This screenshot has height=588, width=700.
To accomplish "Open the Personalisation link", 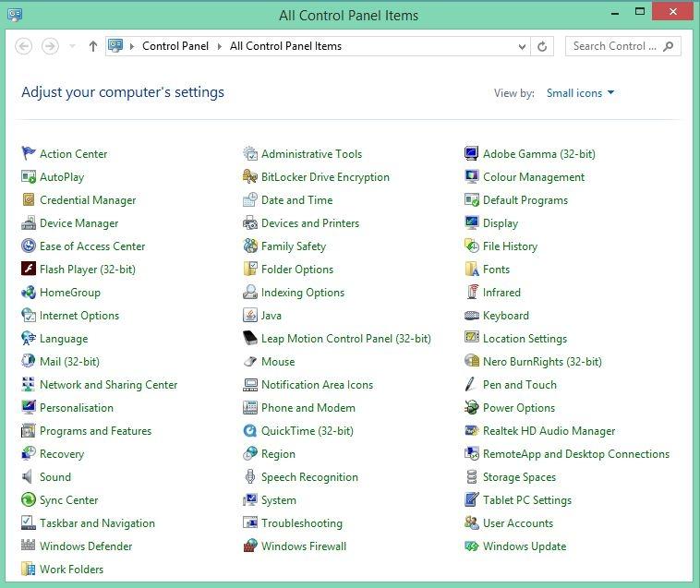I will coord(77,408).
